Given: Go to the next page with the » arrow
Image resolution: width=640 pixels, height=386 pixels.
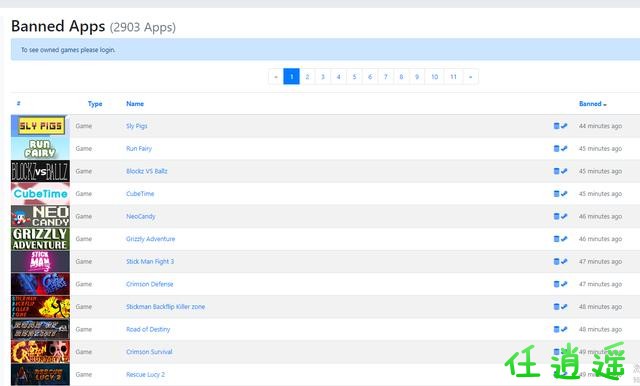Looking at the screenshot, I should (x=470, y=76).
